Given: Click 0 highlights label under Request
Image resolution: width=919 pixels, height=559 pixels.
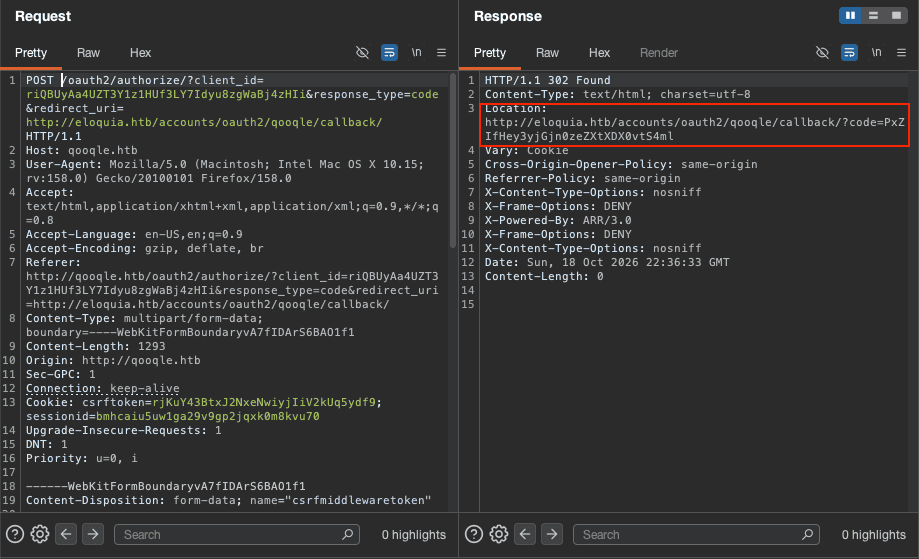Looking at the screenshot, I should pyautogui.click(x=414, y=534).
